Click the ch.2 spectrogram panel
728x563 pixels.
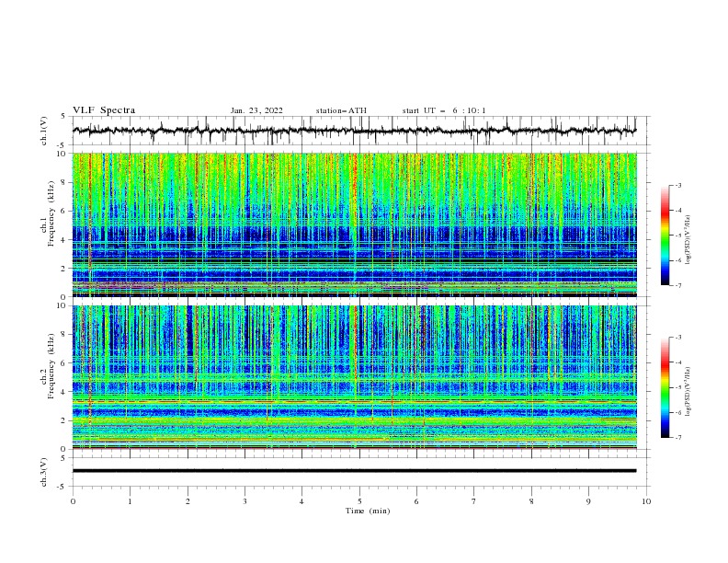354,377
